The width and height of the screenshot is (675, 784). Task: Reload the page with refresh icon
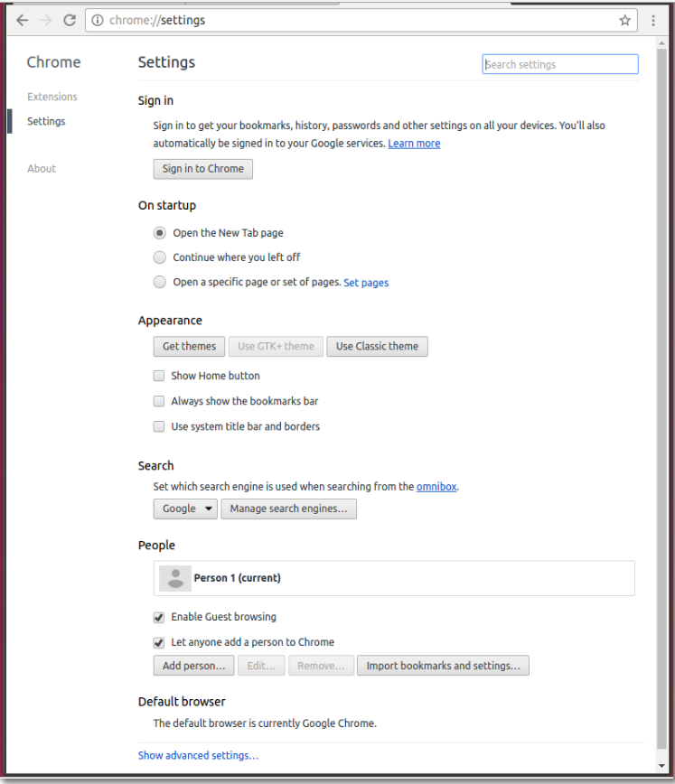(70, 21)
